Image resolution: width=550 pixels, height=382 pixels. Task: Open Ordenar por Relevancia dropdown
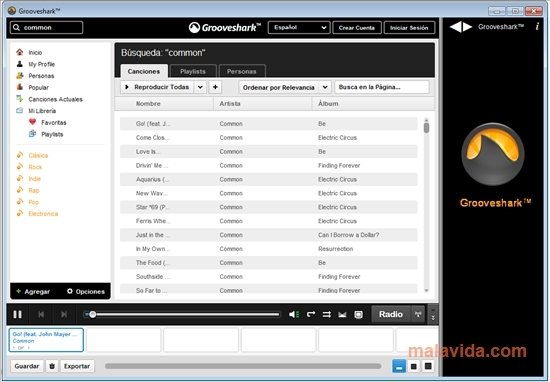[285, 87]
